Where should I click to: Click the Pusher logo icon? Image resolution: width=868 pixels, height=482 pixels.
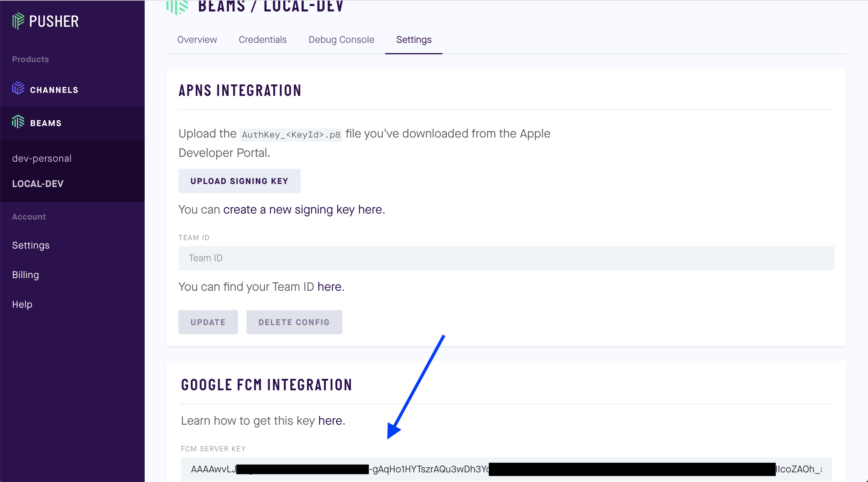coord(18,21)
